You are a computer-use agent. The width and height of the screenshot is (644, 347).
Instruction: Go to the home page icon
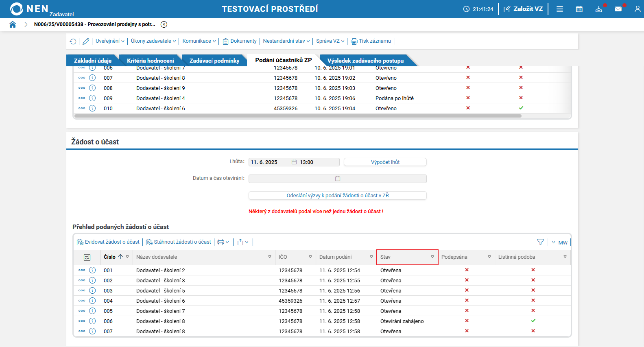[x=13, y=24]
